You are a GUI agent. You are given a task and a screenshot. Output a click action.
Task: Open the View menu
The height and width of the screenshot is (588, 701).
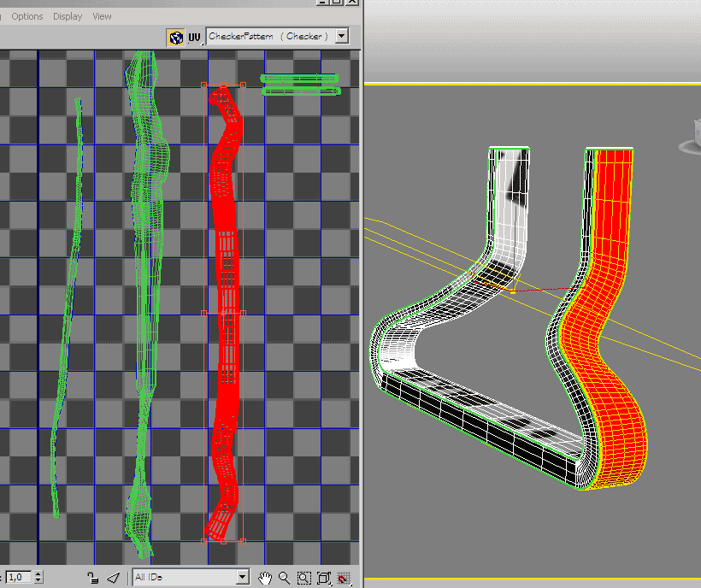(x=102, y=16)
